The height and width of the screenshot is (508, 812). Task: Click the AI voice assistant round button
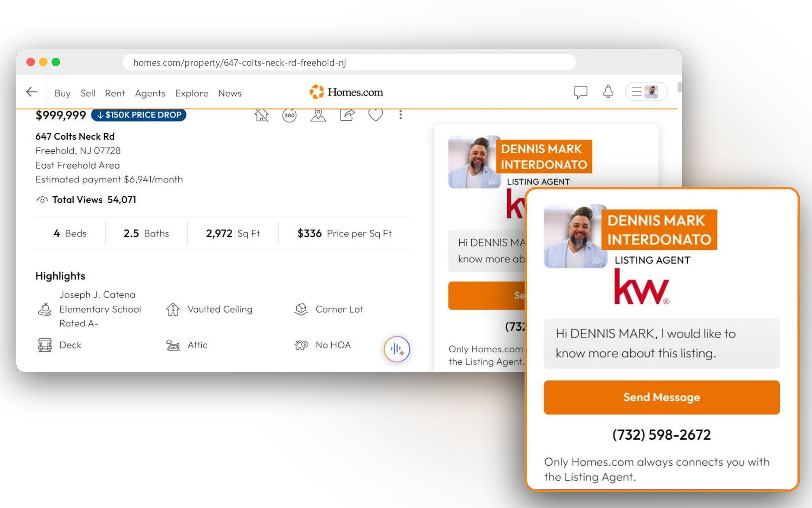point(397,349)
